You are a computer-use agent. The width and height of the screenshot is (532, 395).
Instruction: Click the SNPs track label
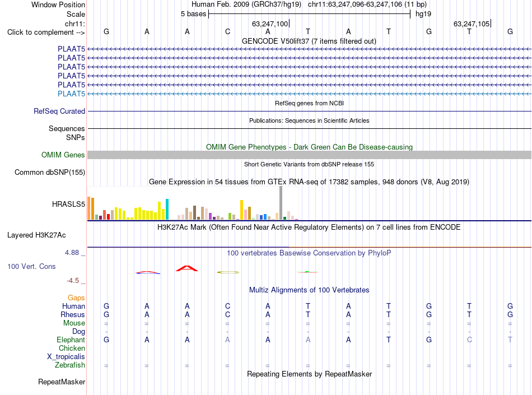[76, 137]
